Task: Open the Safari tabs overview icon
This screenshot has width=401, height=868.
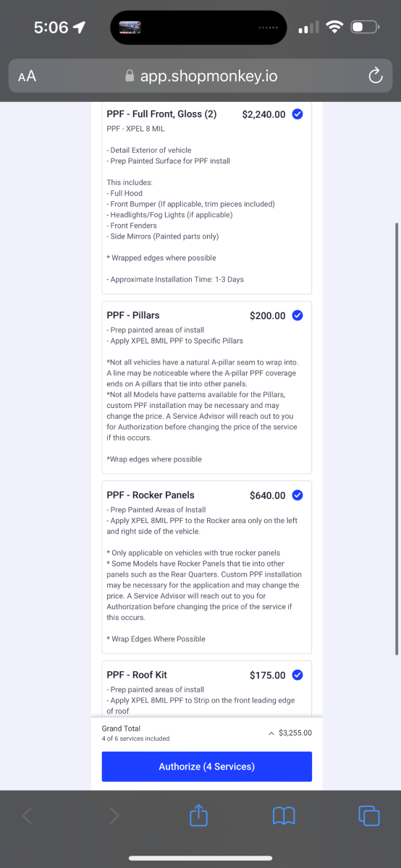Action: click(x=369, y=816)
